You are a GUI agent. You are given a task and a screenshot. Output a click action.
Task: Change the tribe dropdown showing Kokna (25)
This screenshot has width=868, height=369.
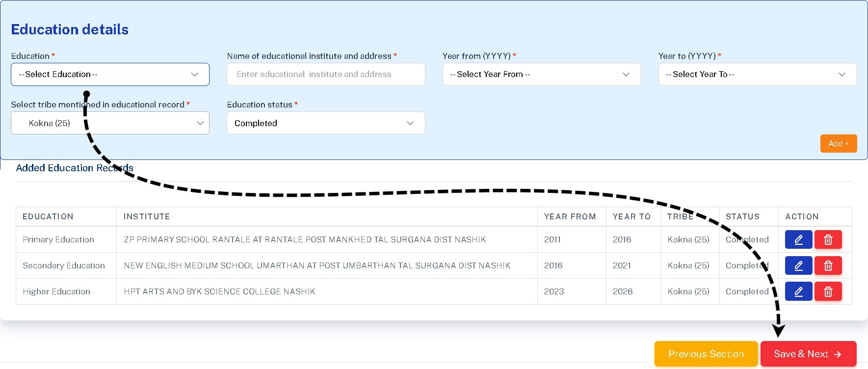point(110,123)
